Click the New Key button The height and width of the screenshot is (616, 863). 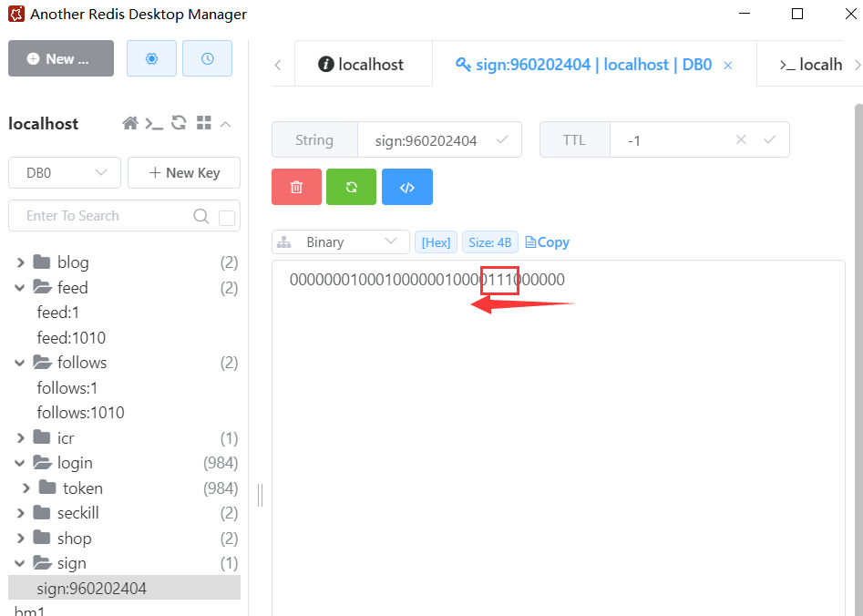click(184, 173)
